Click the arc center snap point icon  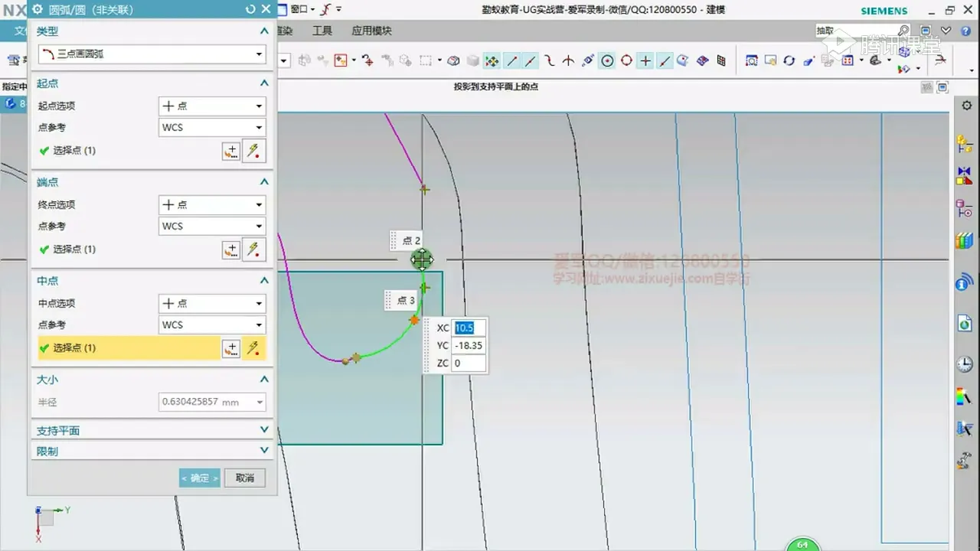click(x=607, y=61)
